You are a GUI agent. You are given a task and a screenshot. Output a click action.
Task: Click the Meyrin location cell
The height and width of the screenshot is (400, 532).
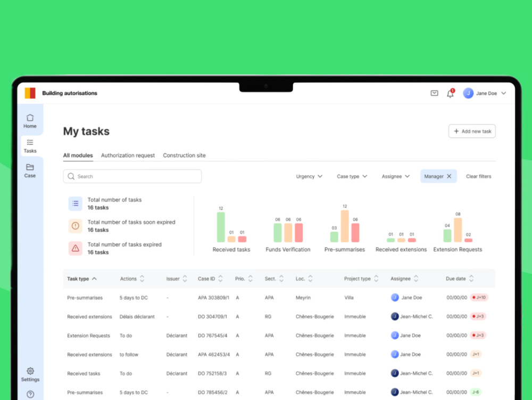tap(303, 297)
